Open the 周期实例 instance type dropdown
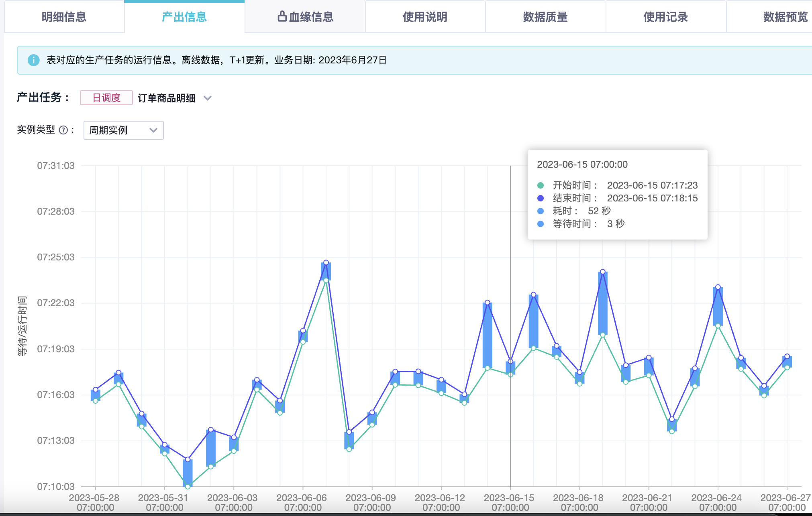 click(123, 130)
